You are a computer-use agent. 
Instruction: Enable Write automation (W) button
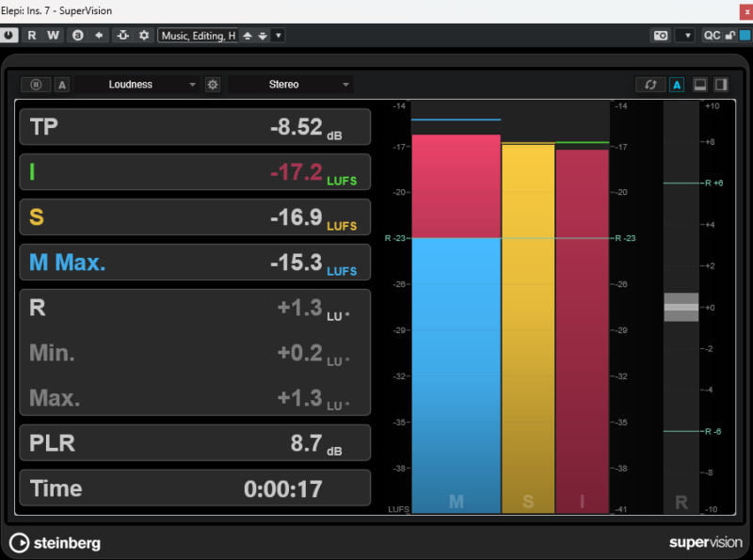click(x=53, y=36)
